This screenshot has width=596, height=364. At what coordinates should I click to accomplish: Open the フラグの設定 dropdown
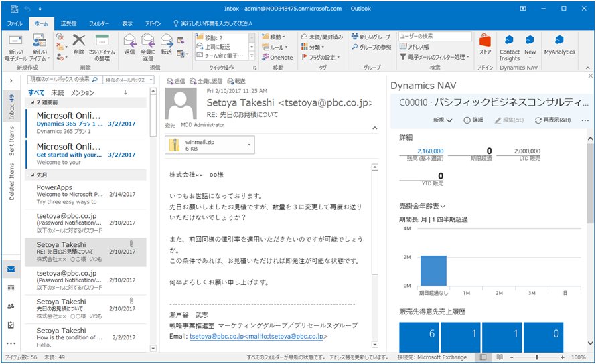tap(320, 57)
